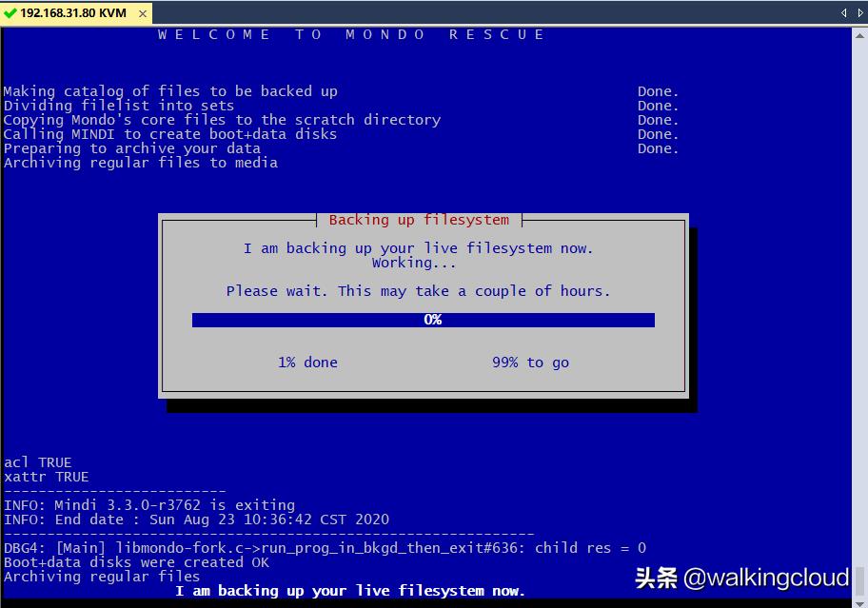The width and height of the screenshot is (868, 608).
Task: Click the scrollbar down arrow
Action: click(x=860, y=600)
